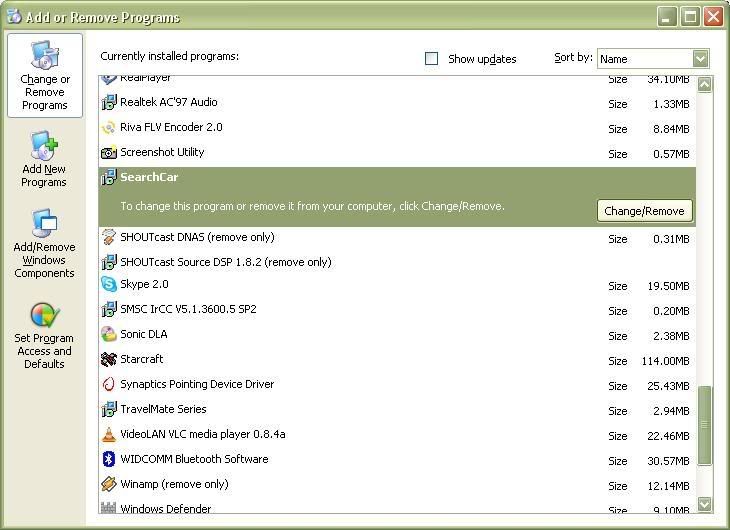Open Set Program Access and Defaults icon
Viewport: 730px width, 530px height.
[x=45, y=315]
